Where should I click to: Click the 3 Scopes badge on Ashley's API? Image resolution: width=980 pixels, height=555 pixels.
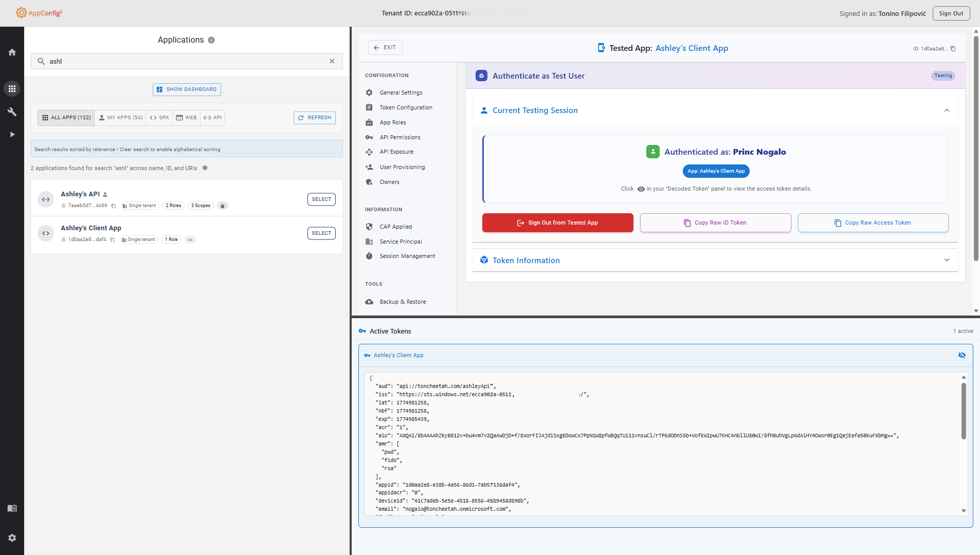pyautogui.click(x=201, y=206)
